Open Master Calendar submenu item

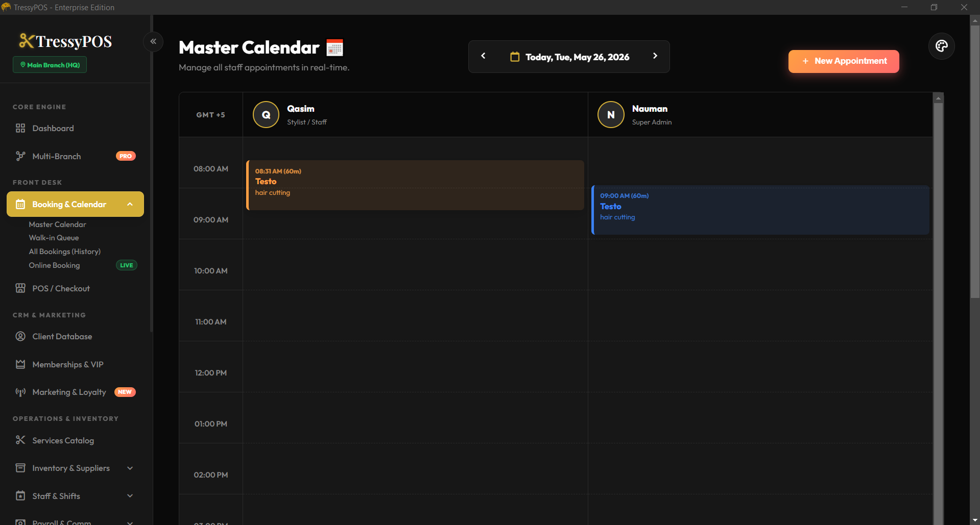coord(57,224)
